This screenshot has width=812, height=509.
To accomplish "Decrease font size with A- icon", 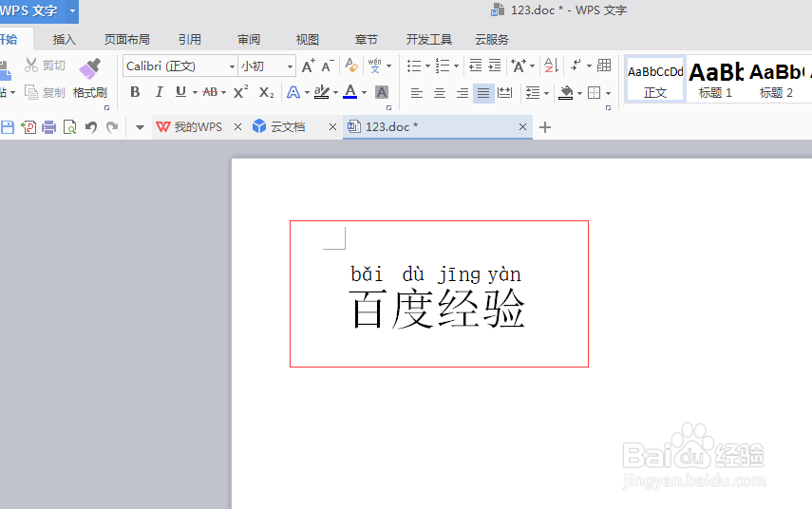I will tap(328, 66).
